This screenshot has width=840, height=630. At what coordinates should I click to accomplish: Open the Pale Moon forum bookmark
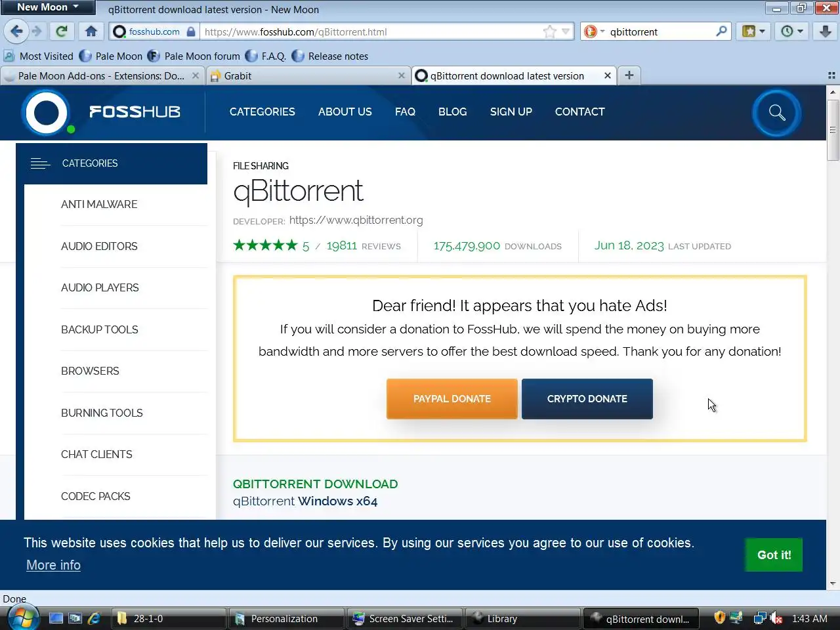[x=194, y=56]
